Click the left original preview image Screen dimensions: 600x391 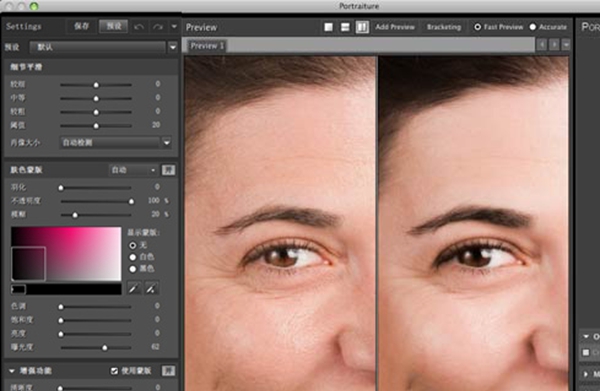[x=280, y=223]
